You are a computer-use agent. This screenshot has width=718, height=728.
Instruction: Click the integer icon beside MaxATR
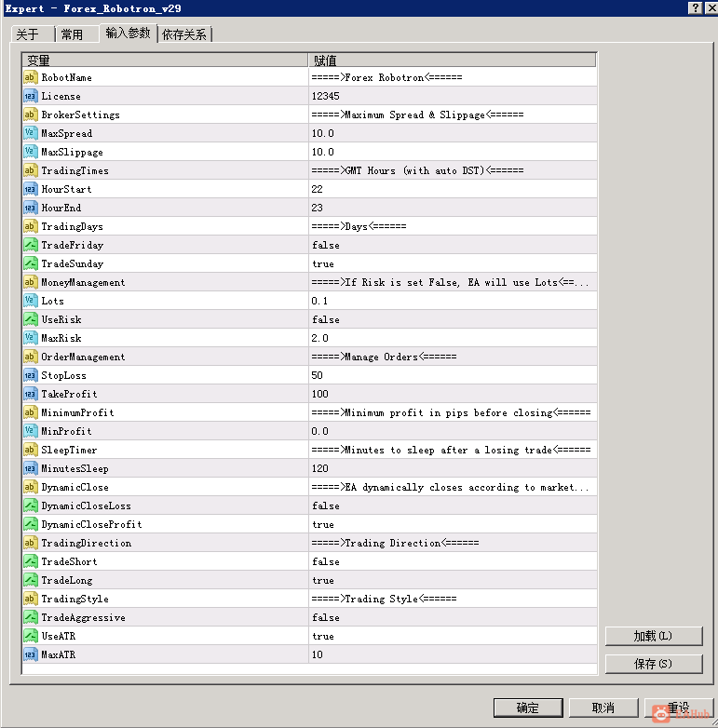point(30,654)
